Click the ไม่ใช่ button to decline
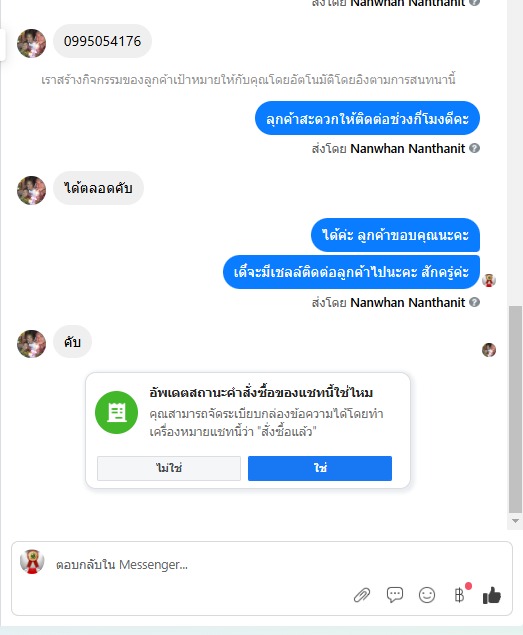Screen dimensions: 523x635 click(169, 468)
